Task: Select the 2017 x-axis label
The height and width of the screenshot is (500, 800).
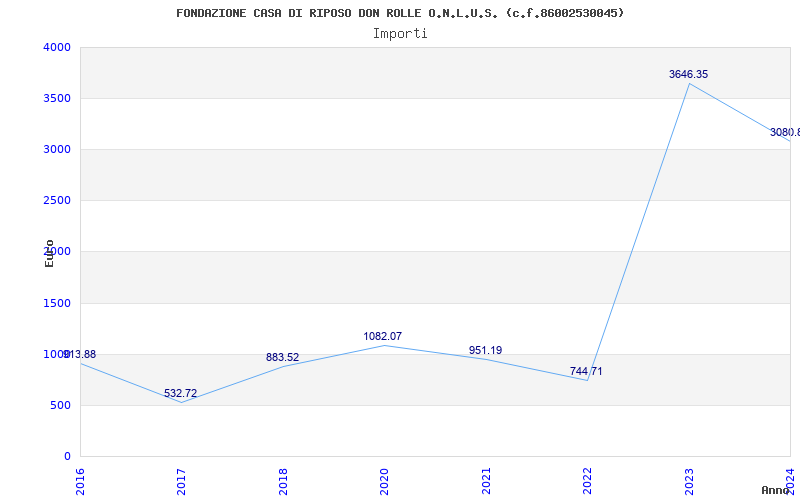Action: [182, 481]
